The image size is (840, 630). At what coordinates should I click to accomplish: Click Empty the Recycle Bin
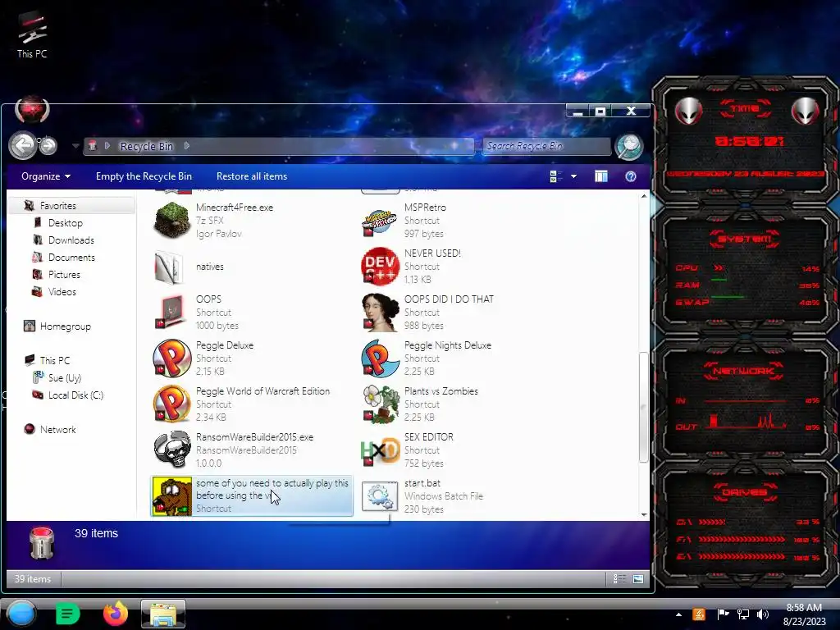tap(144, 176)
